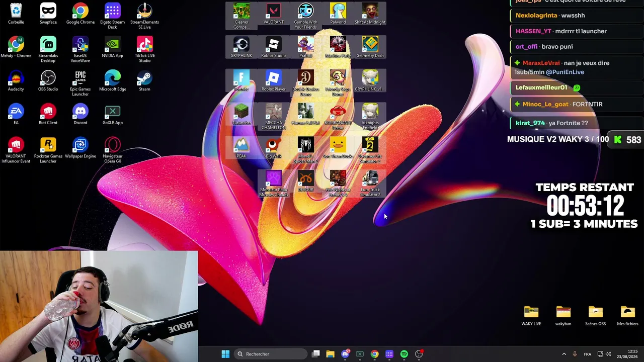Select the Friendly Steps Demo icon

point(338,84)
